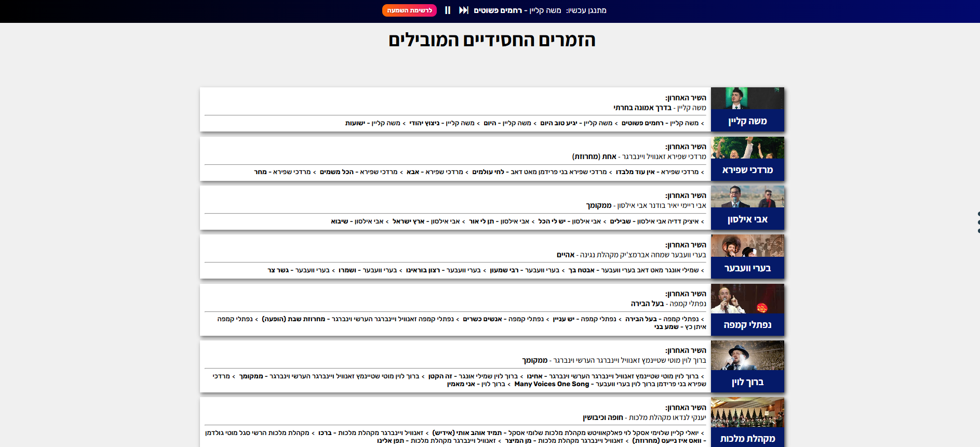Screen dimensions: 980x447
Task: Open מרדכי שפירא artist photo thumbnail
Action: [747, 148]
